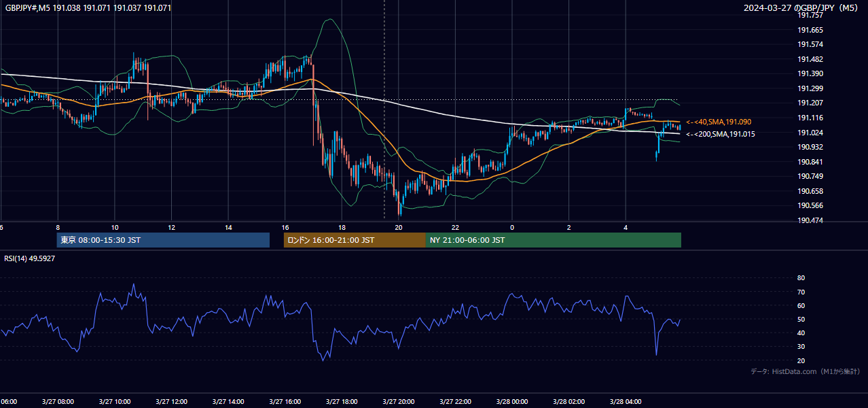
Task: Click the GBPJPY#,M5 symbol header text
Action: click(88, 8)
